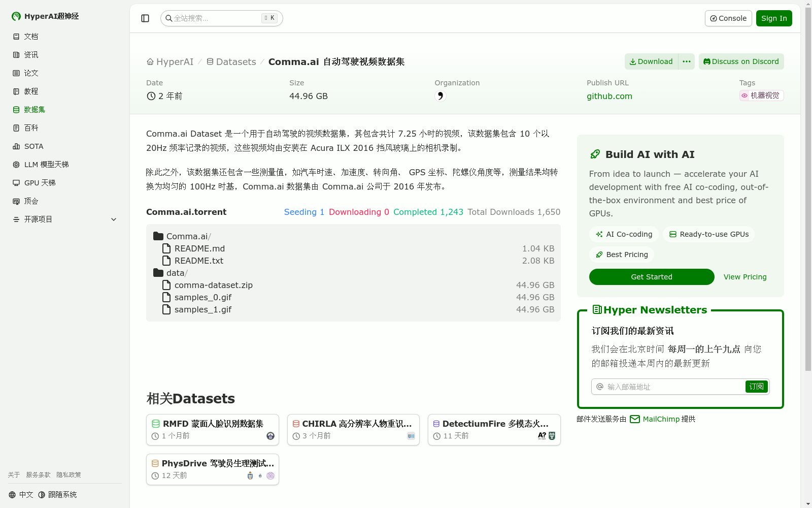Screen dimensions: 812x508
Task: Click the Download button
Action: tap(651, 61)
